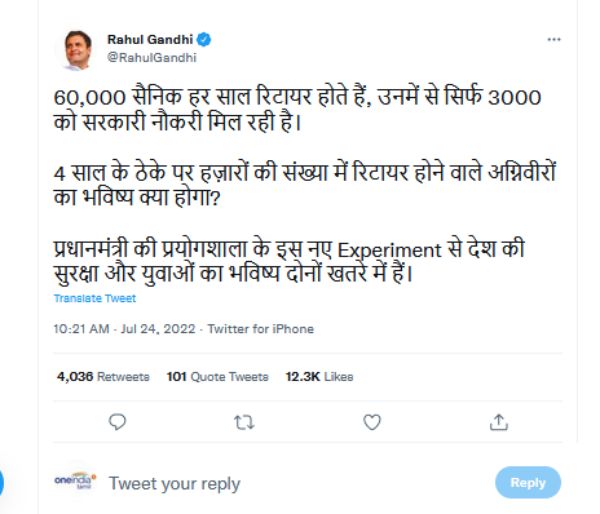600x514 pixels.
Task: Open the share tweet icon
Action: [x=499, y=422]
